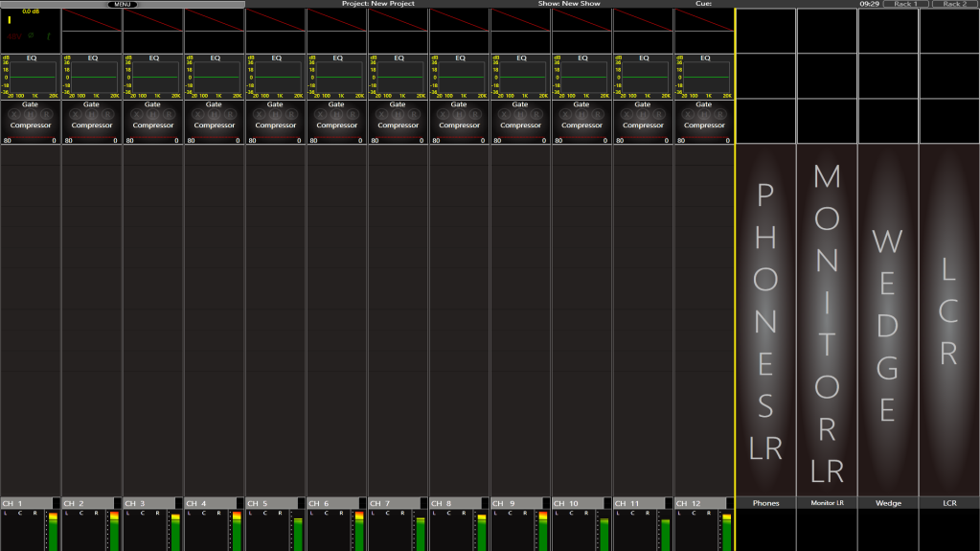Open the EQ graph for channel 3

click(x=153, y=77)
